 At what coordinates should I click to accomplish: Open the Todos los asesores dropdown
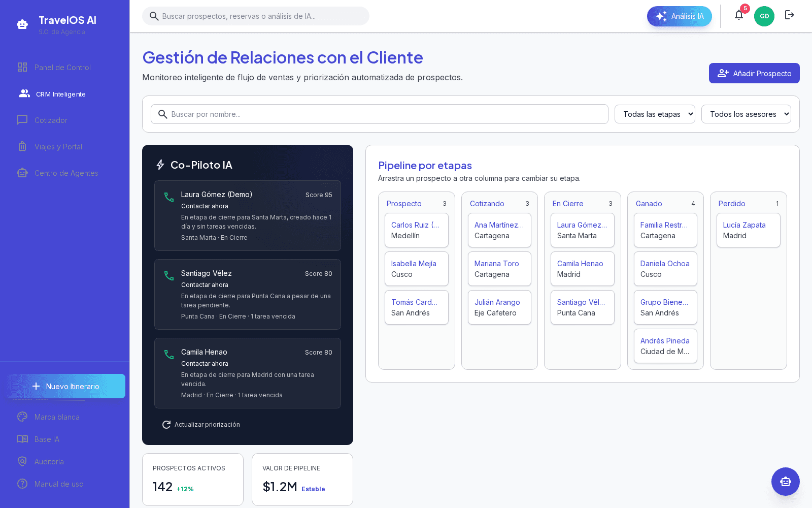[746, 114]
